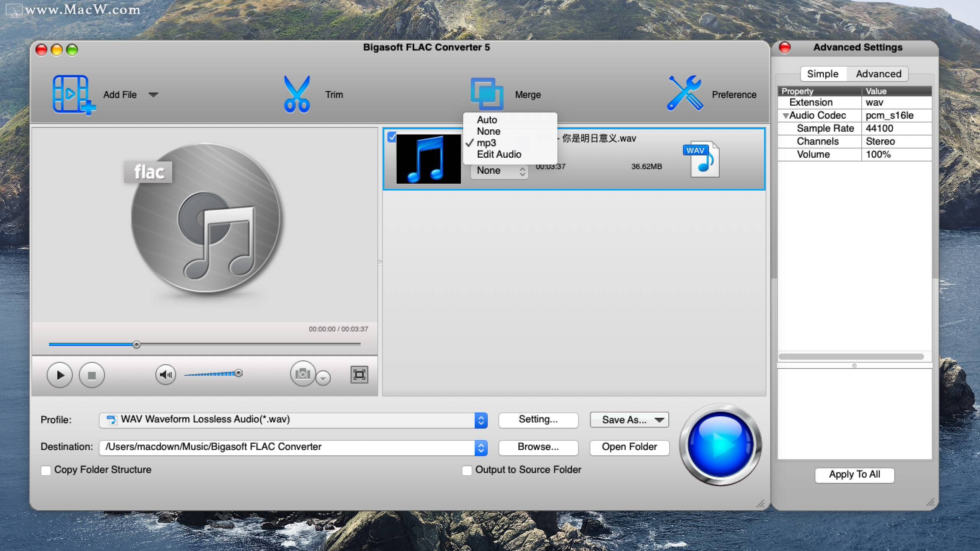Click the Preference label in toolbar

(734, 95)
